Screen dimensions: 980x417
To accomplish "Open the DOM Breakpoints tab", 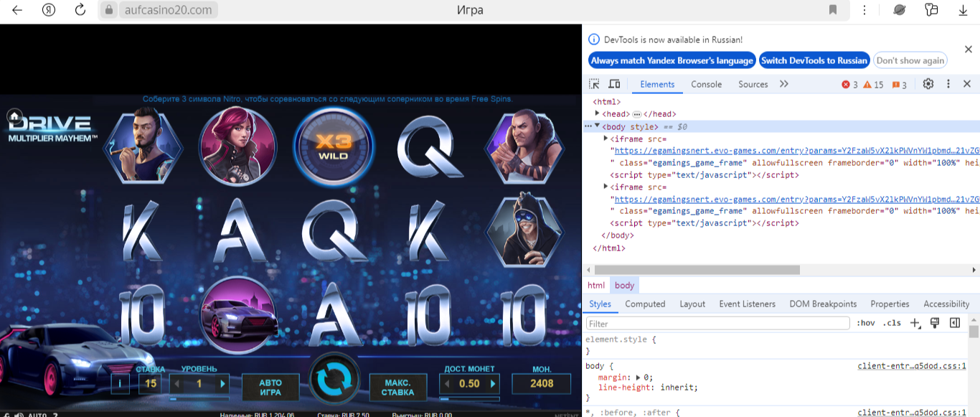I will 823,304.
